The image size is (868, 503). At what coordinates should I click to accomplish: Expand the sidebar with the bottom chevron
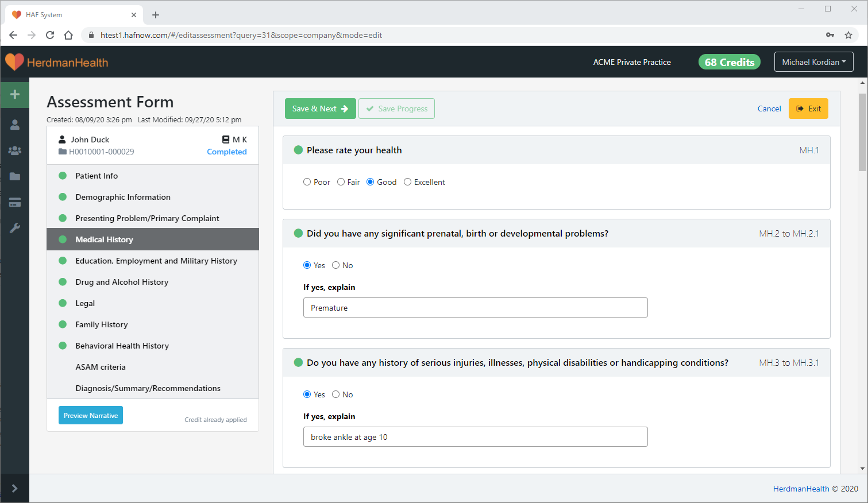(x=15, y=488)
